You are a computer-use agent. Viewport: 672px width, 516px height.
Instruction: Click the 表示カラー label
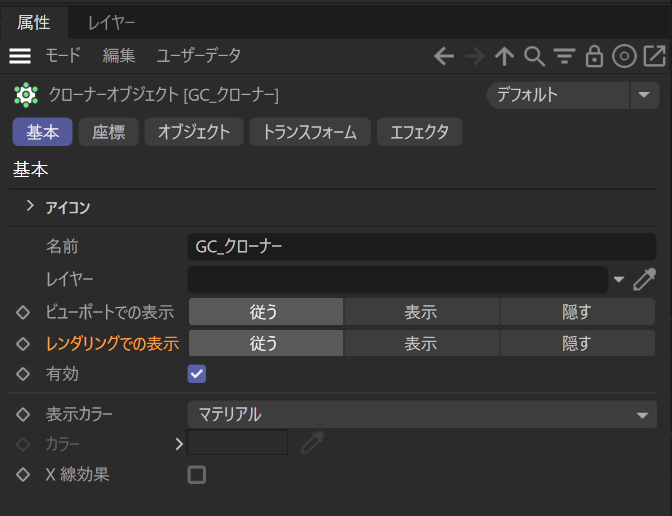pyautogui.click(x=79, y=414)
